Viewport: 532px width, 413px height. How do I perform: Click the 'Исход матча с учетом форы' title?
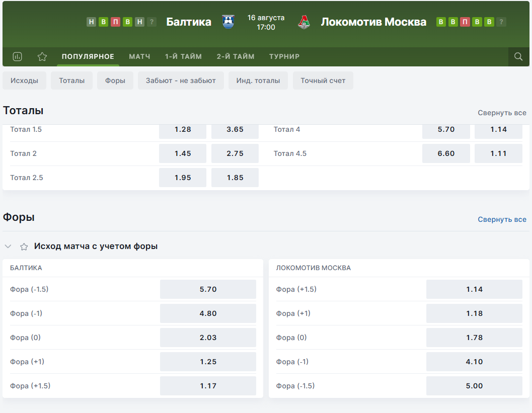96,246
